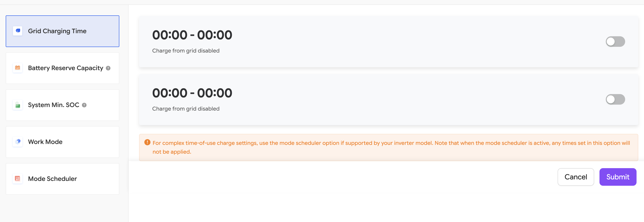
Task: Go to the Mode Scheduler section
Action: (x=63, y=179)
